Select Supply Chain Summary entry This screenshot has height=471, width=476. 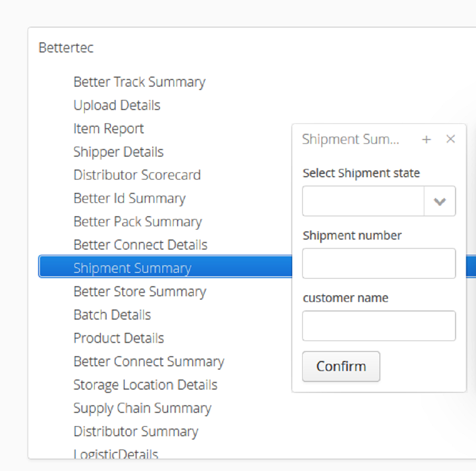pos(142,408)
